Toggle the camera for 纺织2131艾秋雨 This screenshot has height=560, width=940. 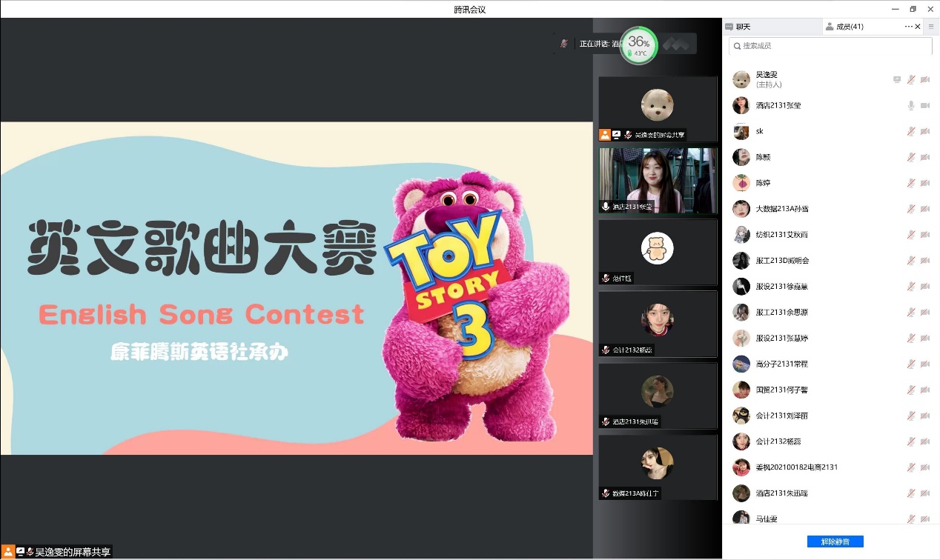click(925, 235)
